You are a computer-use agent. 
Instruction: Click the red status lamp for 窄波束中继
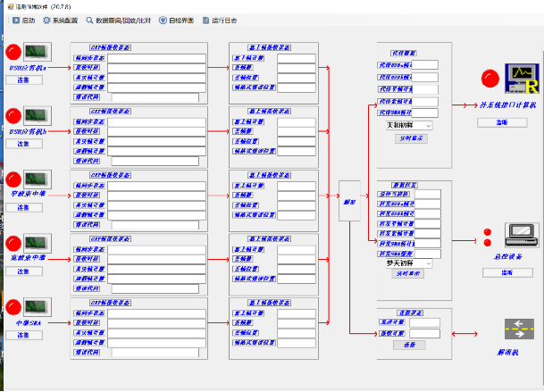[x=13, y=179]
